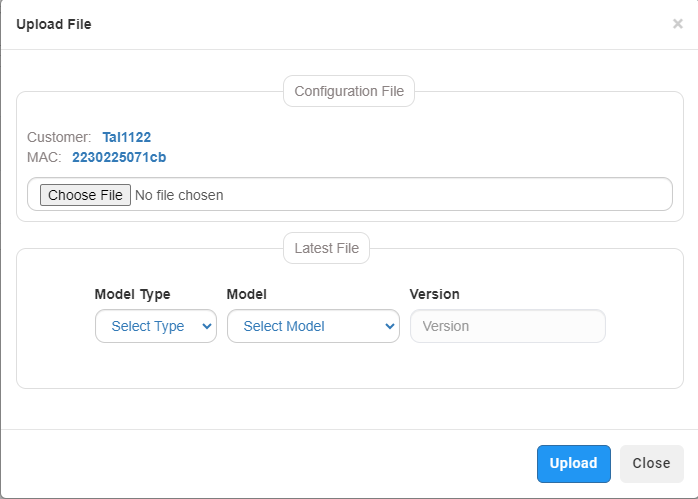Open the Select Type dropdown
The height and width of the screenshot is (499, 698).
point(156,326)
